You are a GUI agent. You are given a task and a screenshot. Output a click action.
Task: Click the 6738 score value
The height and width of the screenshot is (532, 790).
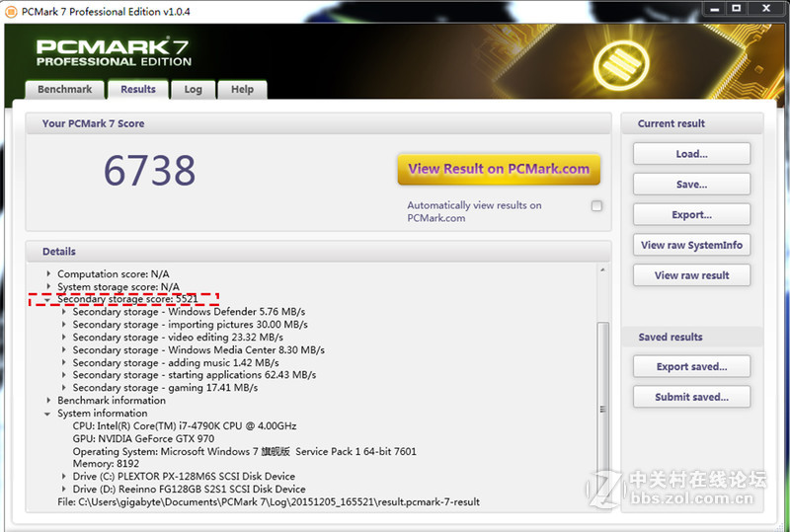150,171
